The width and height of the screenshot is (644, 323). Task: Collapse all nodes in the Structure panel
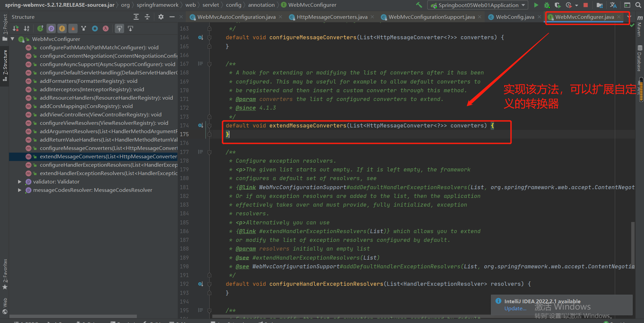click(147, 17)
